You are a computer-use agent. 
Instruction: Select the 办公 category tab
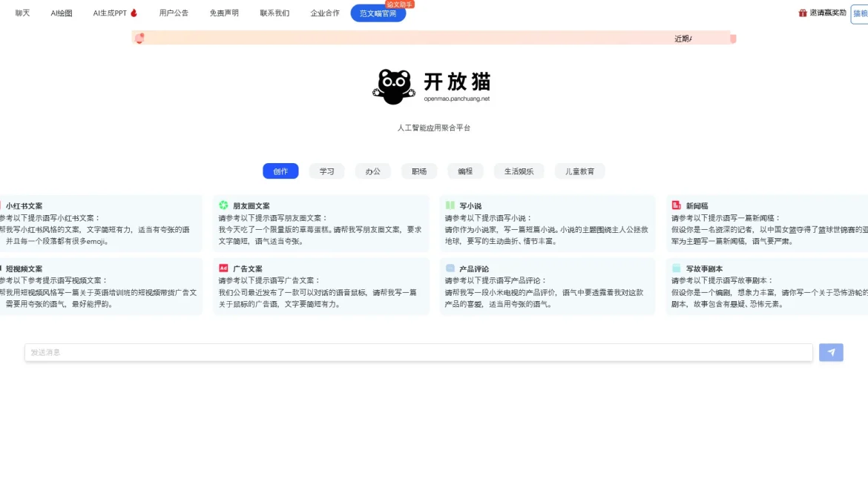(x=373, y=171)
